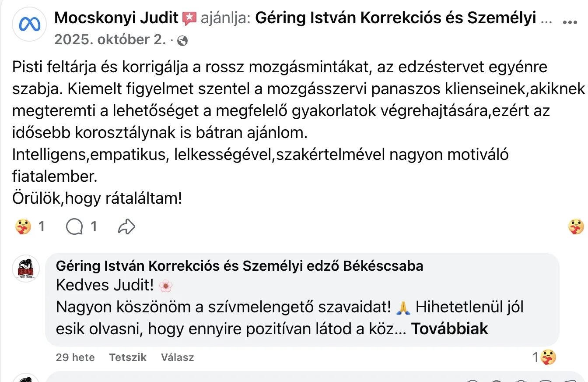Click the post date 2025. október 2.
Screen dimensions: 588x382
110,40
